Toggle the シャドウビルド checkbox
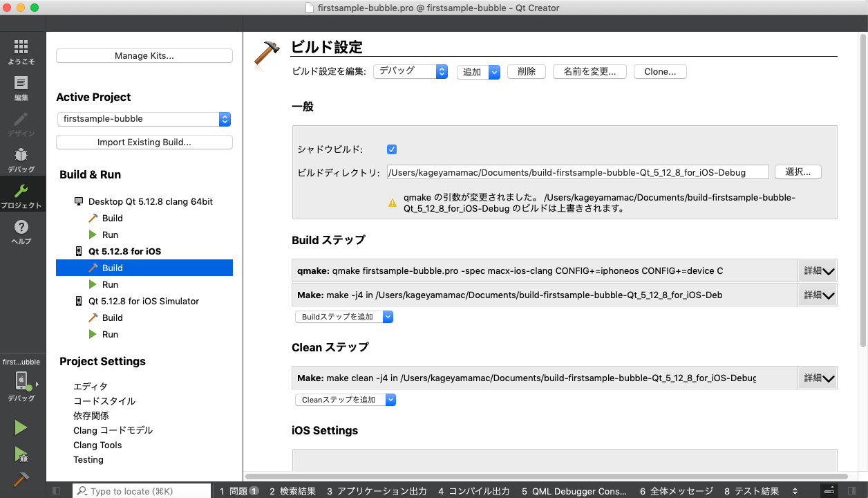868x498 pixels. (x=392, y=149)
